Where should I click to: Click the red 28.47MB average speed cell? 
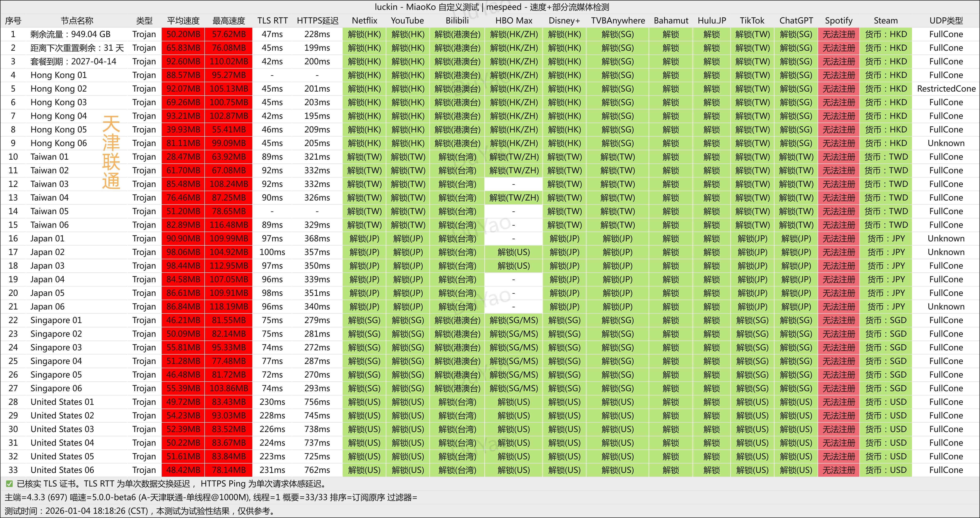click(183, 157)
